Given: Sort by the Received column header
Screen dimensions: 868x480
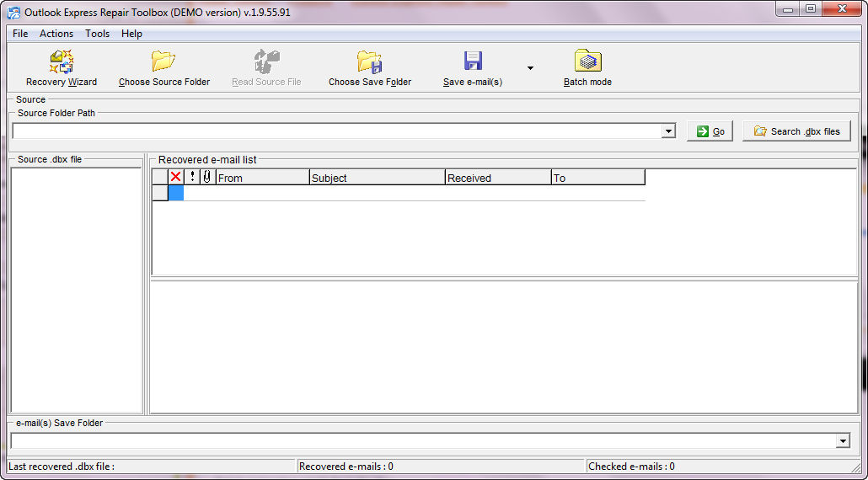Looking at the screenshot, I should coord(498,178).
